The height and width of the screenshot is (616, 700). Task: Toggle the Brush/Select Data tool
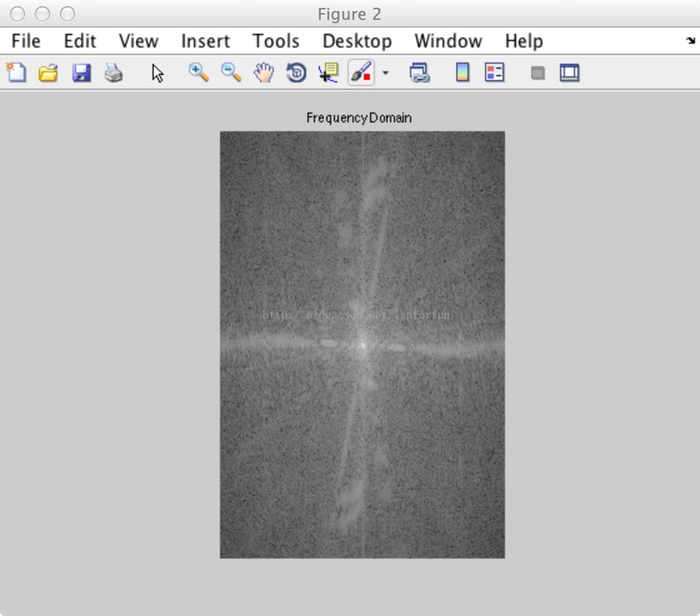(x=361, y=72)
